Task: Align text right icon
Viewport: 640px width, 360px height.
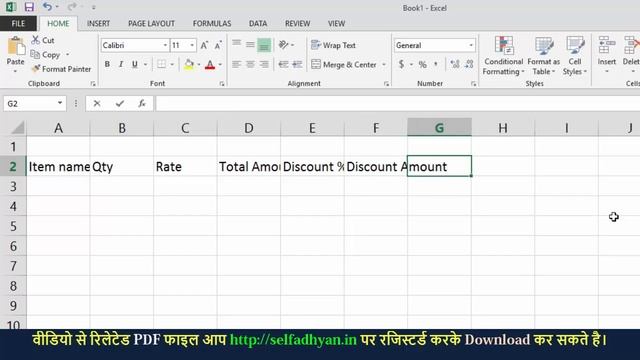Action: (264, 64)
